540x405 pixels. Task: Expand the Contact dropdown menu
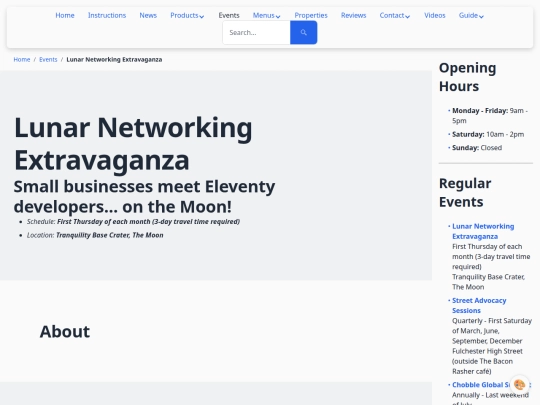click(x=395, y=15)
